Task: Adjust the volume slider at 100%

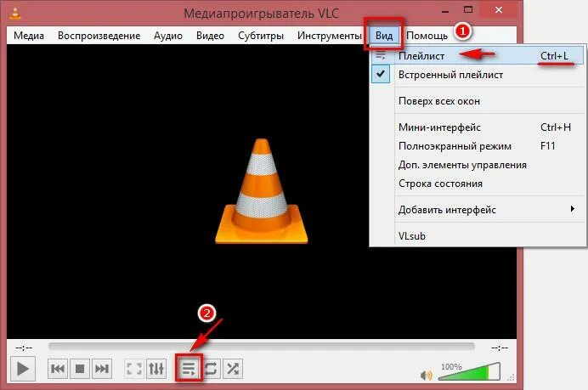Action: click(470, 371)
